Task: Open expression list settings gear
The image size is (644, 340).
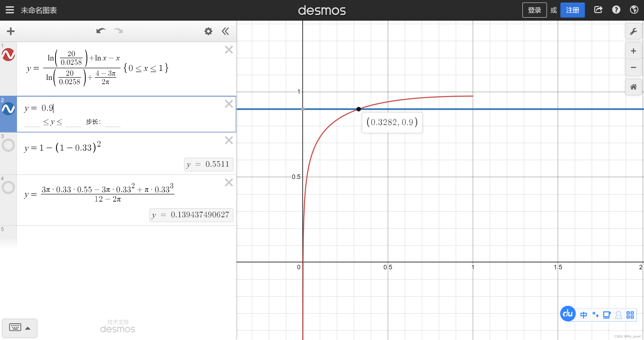Action: [208, 31]
